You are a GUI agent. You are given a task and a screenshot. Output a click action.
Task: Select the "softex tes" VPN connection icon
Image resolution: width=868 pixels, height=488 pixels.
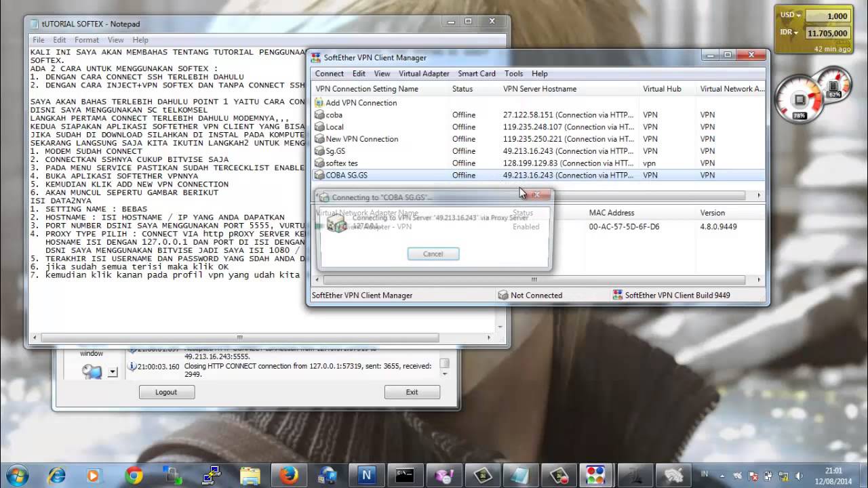click(x=319, y=163)
